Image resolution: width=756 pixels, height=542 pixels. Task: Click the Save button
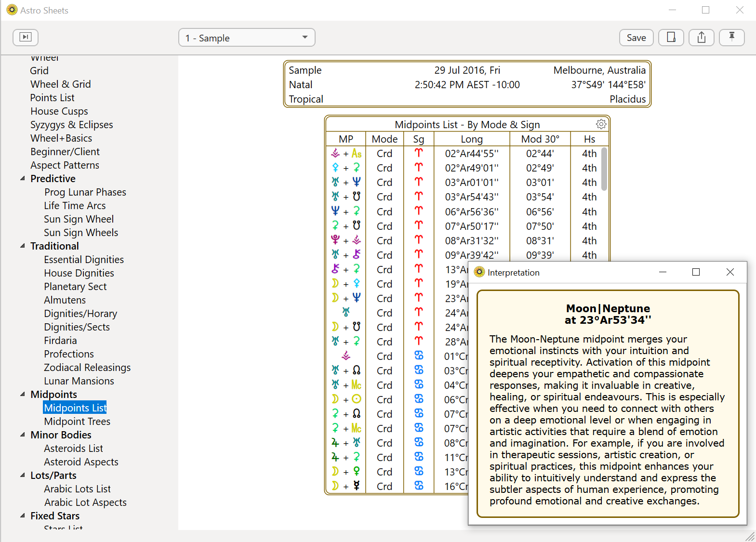click(x=636, y=38)
